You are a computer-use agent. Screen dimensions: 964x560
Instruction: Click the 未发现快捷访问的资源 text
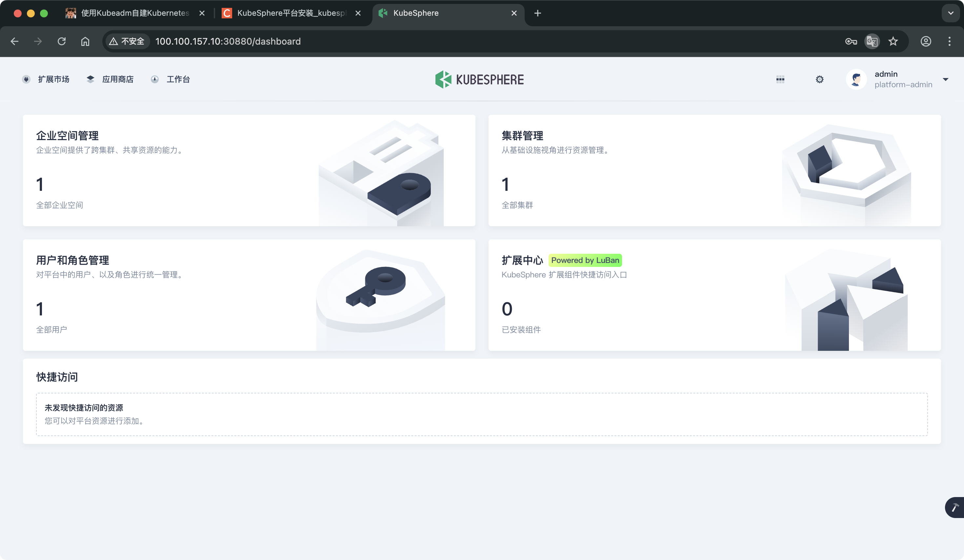(84, 407)
